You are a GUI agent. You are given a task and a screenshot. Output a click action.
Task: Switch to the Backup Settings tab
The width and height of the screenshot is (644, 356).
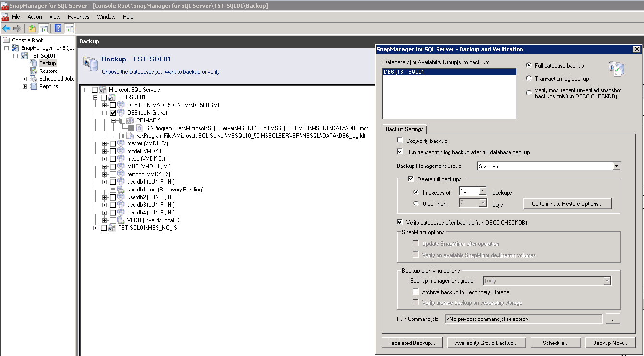[x=404, y=129]
